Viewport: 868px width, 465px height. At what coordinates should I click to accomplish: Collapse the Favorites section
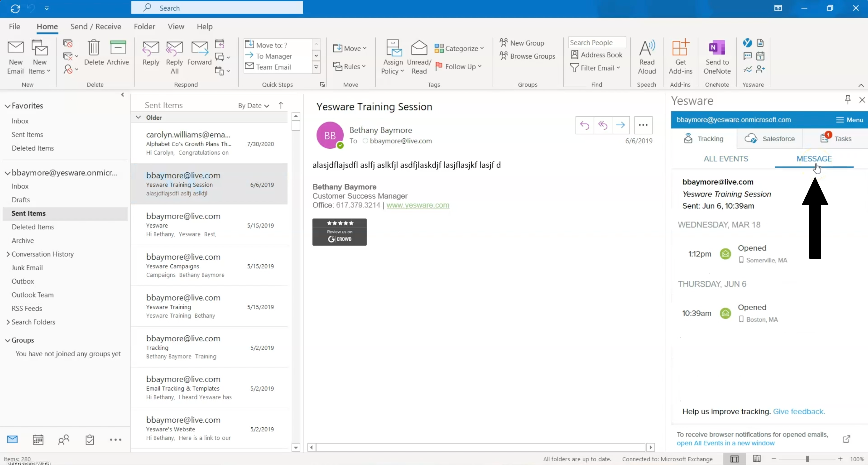[7, 106]
